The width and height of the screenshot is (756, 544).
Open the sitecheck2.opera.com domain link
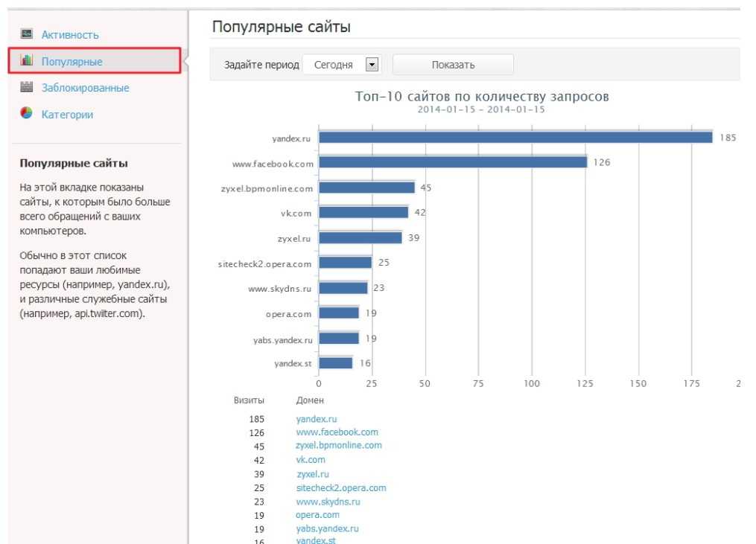pyautogui.click(x=341, y=488)
